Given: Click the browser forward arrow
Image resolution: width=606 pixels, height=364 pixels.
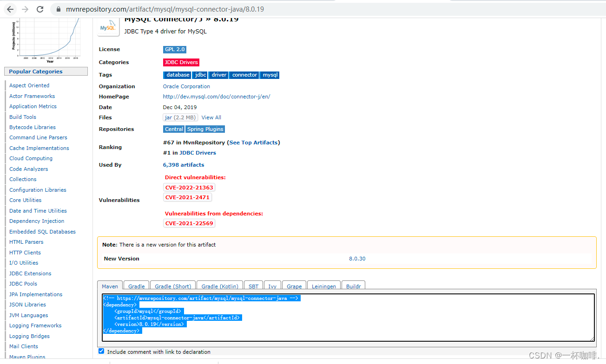Looking at the screenshot, I should 25,9.
